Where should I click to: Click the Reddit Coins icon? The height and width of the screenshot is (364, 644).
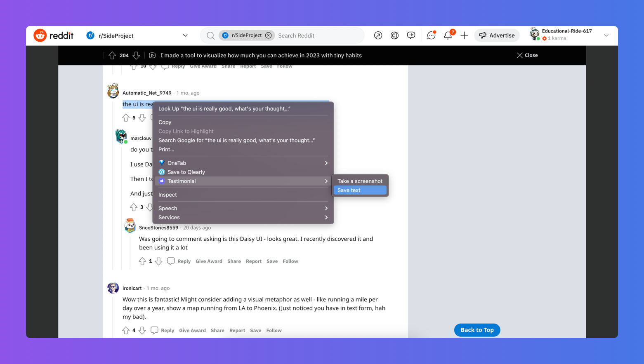394,35
